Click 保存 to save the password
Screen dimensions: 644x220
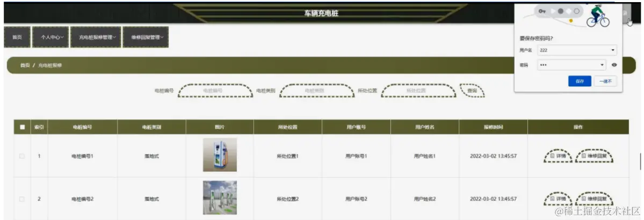pos(580,81)
